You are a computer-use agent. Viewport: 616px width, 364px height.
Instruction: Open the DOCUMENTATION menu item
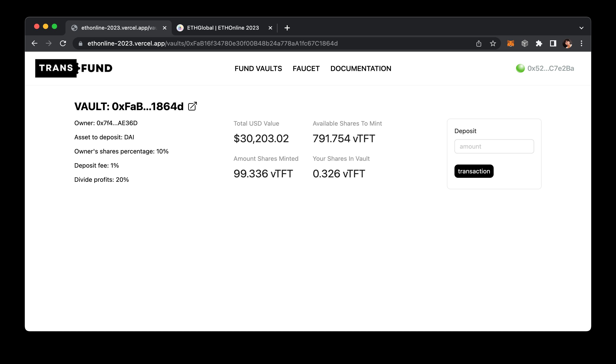(361, 69)
